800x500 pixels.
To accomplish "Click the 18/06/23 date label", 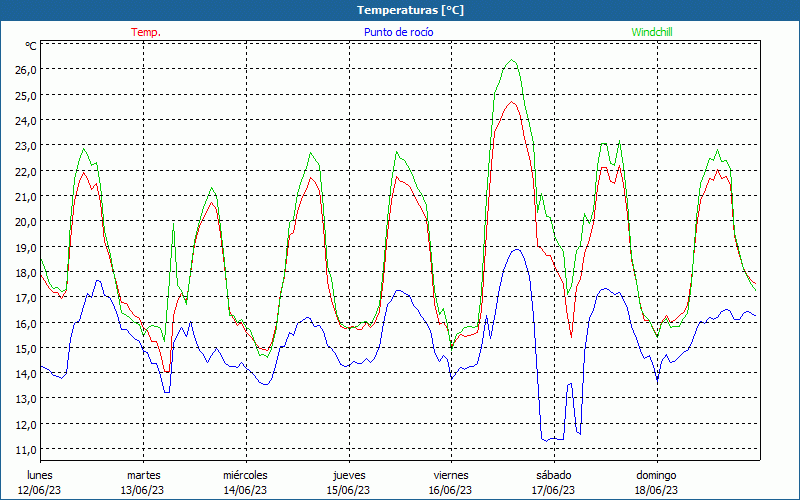I will pyautogui.click(x=657, y=490).
